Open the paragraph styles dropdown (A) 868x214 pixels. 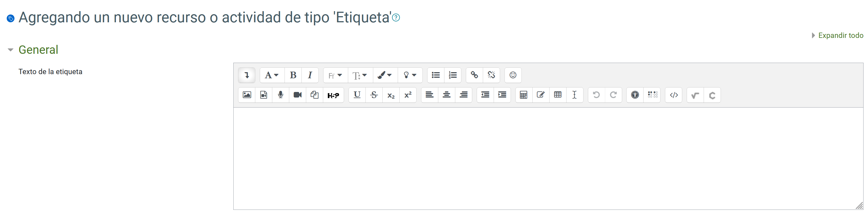point(272,75)
